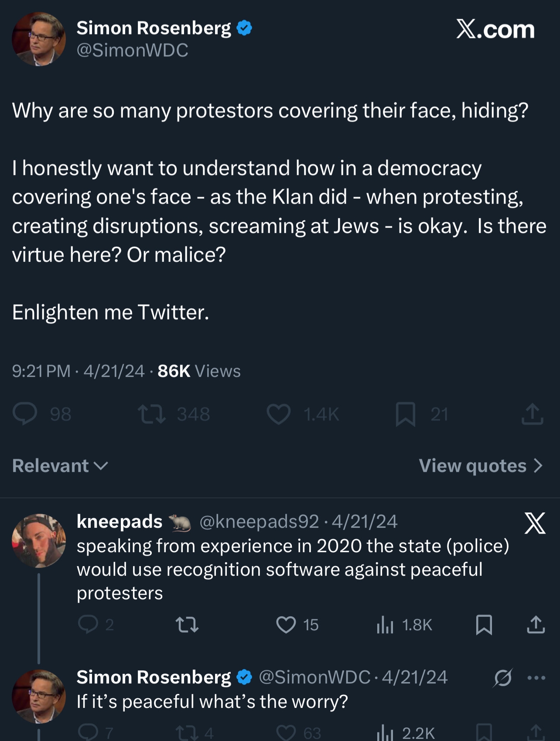Open kneepads profile picture
The width and height of the screenshot is (560, 741).
coord(39,540)
